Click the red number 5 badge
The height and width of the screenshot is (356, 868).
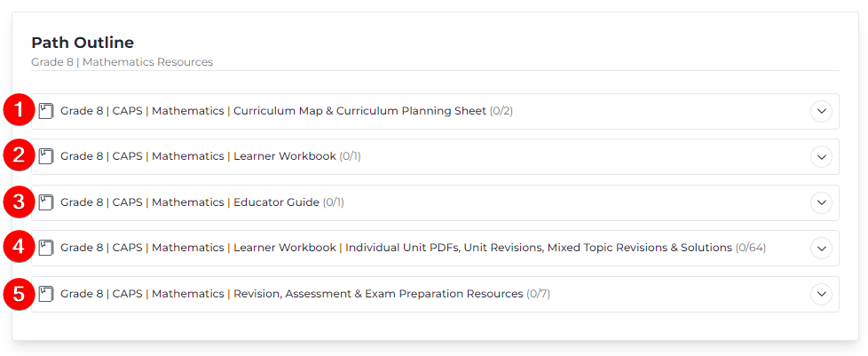(19, 294)
